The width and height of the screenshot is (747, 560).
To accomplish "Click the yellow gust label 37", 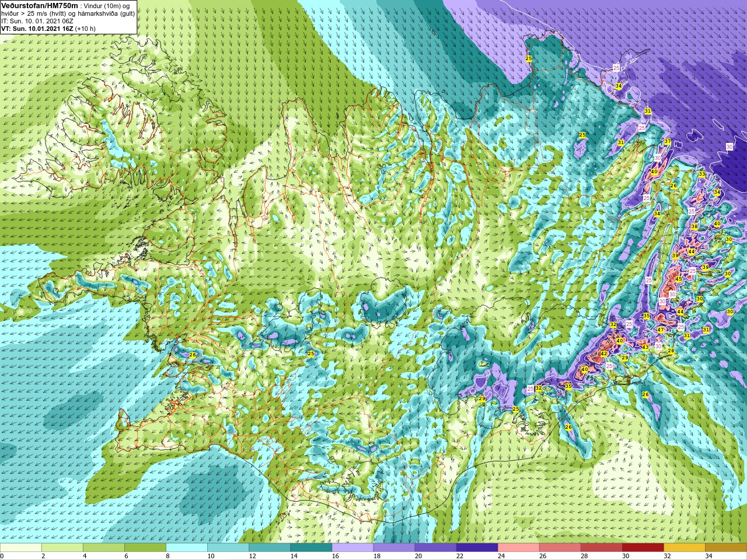I will point(667,142).
